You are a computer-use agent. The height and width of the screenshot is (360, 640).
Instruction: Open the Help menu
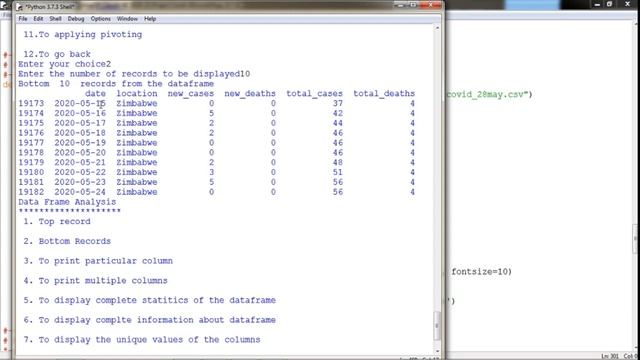tap(150, 19)
